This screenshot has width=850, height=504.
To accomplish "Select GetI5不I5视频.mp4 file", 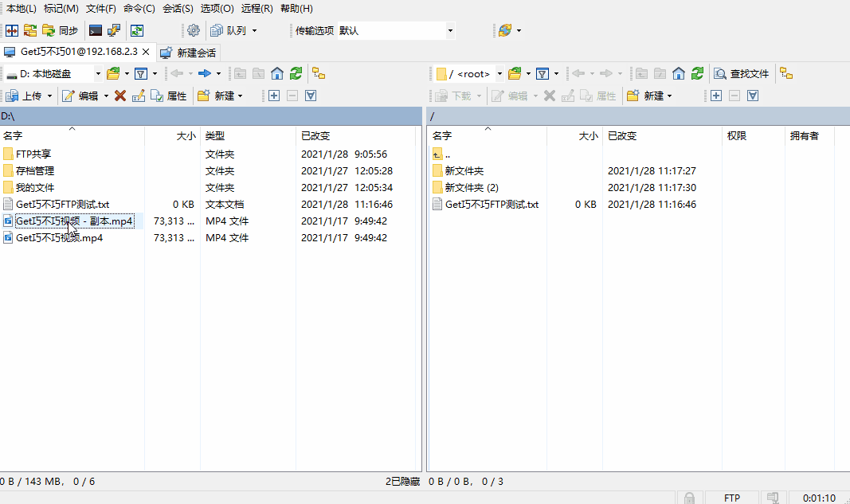I will pos(60,238).
